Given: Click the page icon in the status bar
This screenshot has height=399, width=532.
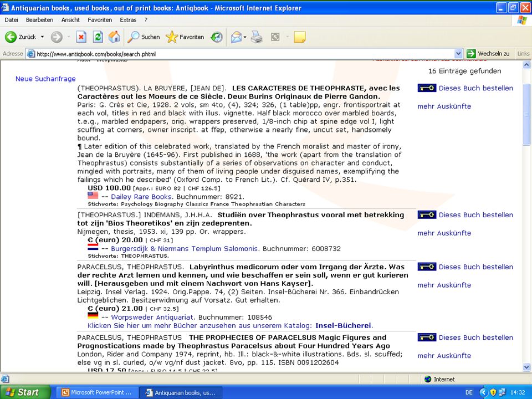Looking at the screenshot, I should point(5,379).
